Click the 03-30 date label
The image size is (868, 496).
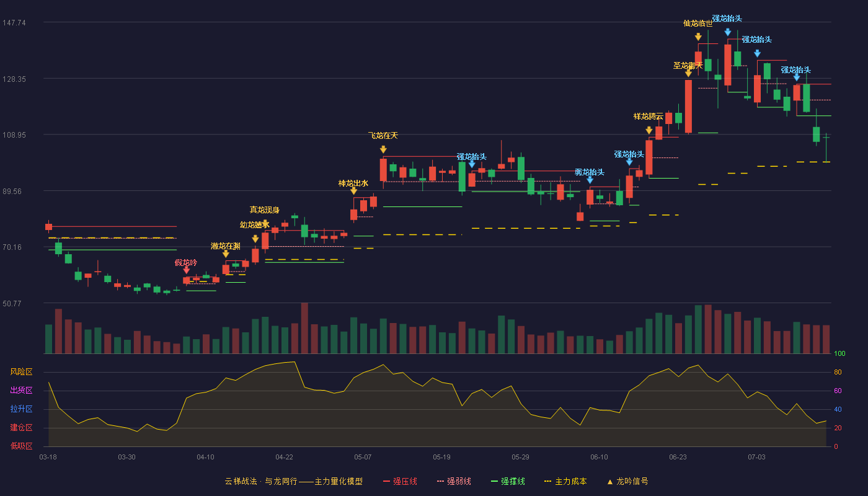coord(126,457)
